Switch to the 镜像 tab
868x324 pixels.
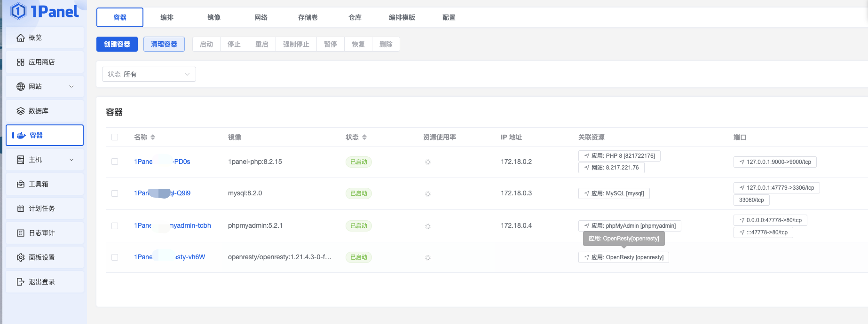(x=214, y=17)
